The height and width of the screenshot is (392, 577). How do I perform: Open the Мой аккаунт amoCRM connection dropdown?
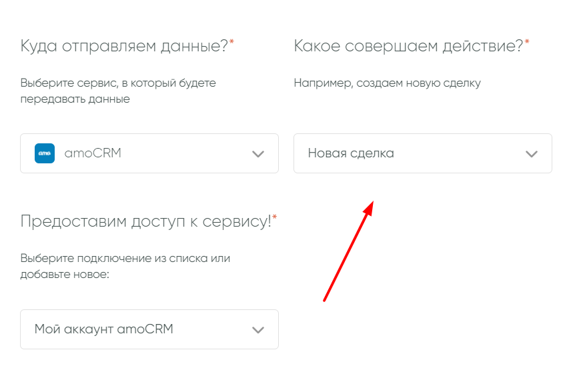tap(149, 329)
